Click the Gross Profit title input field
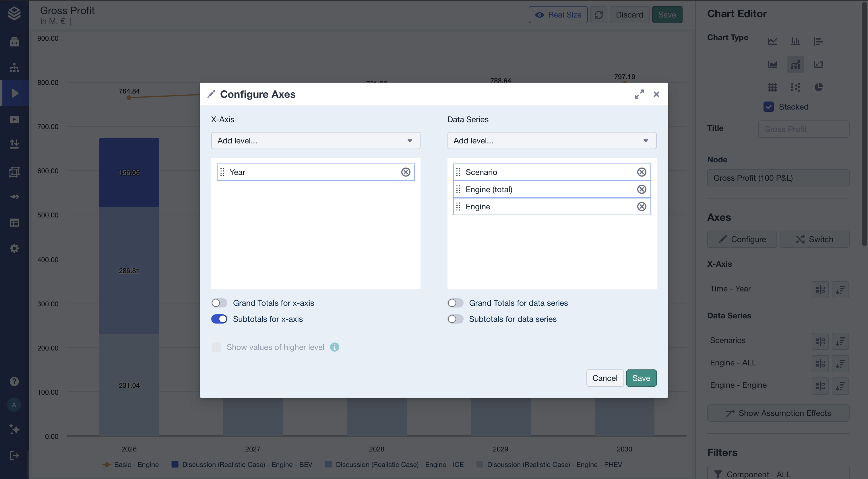The width and height of the screenshot is (868, 479). coord(804,129)
